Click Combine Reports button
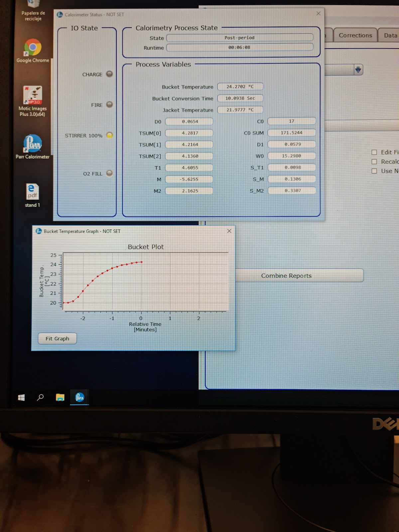The width and height of the screenshot is (399, 532). [299, 276]
